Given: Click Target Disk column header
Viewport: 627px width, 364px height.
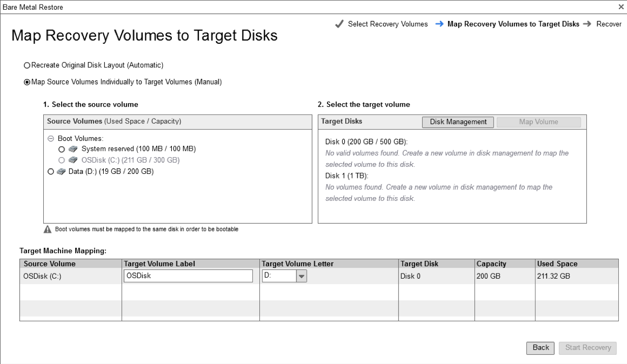Looking at the screenshot, I should pyautogui.click(x=436, y=264).
